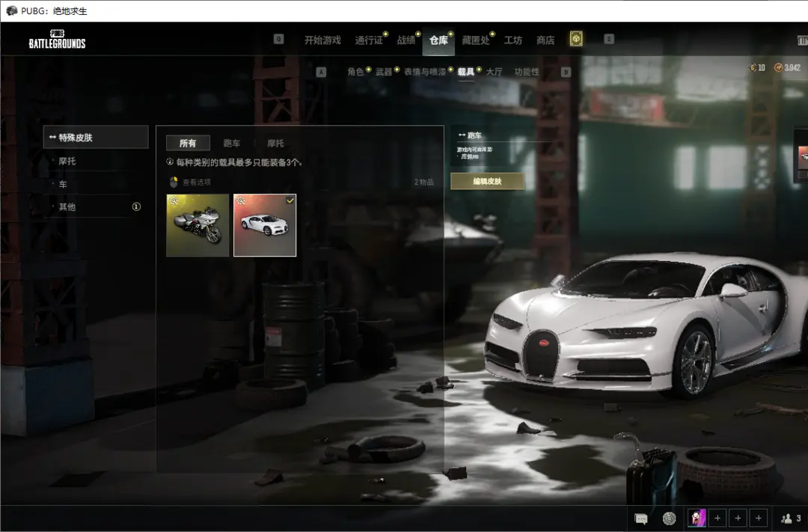
Task: Click the PUBG Battlegrounds logo
Action: point(57,40)
